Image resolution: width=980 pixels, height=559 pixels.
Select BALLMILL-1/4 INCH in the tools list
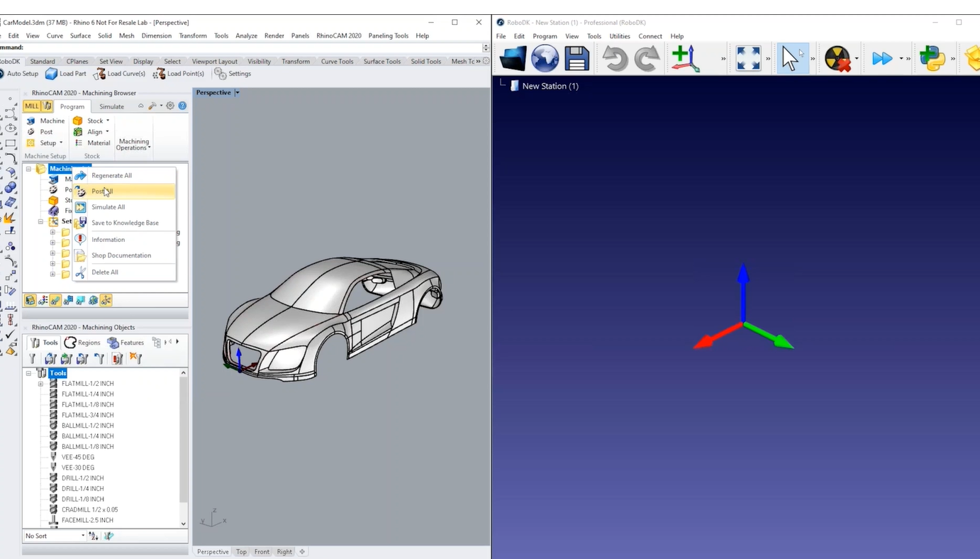(87, 436)
